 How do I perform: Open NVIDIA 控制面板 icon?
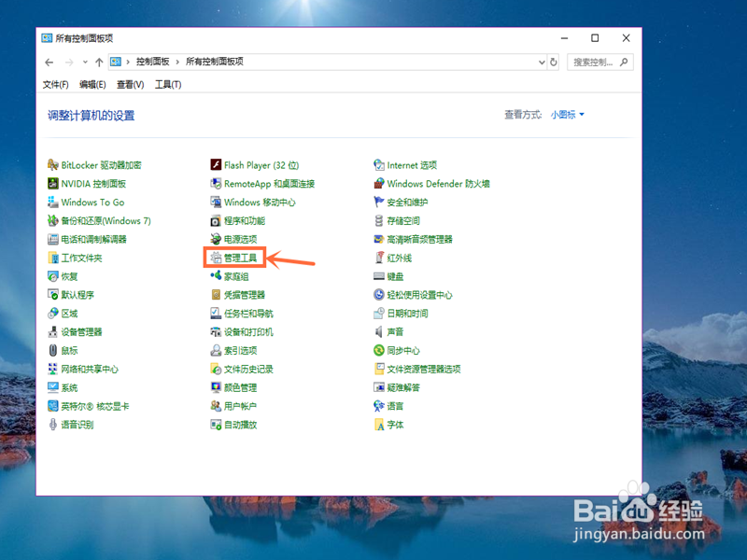click(x=53, y=183)
